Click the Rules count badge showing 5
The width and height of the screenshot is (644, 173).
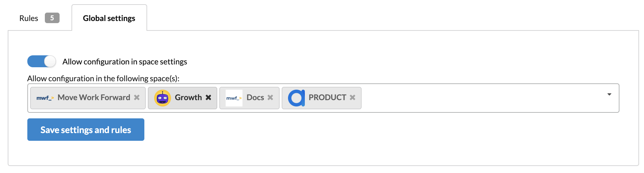click(x=52, y=18)
